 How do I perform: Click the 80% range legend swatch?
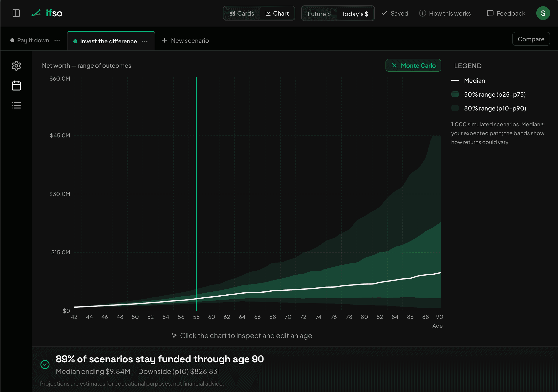(455, 108)
